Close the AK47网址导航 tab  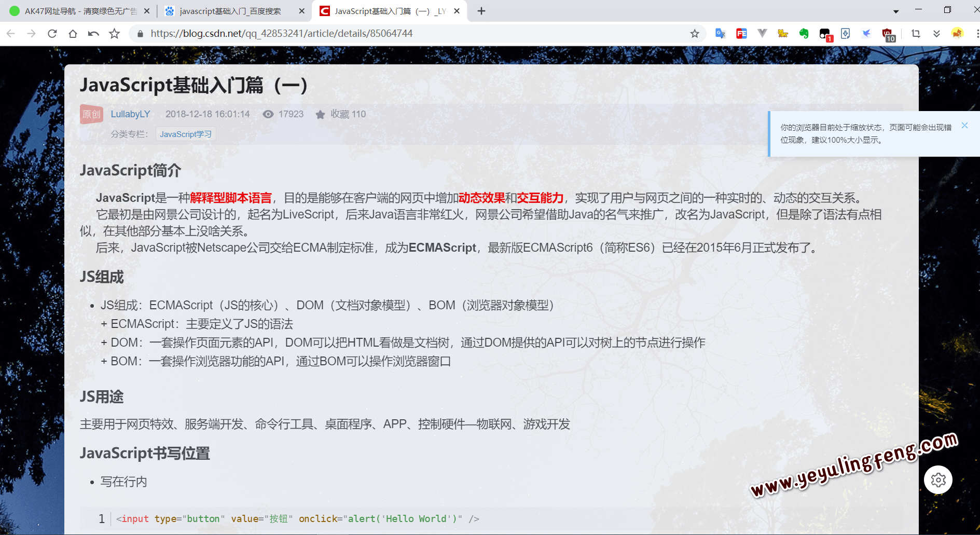click(147, 11)
